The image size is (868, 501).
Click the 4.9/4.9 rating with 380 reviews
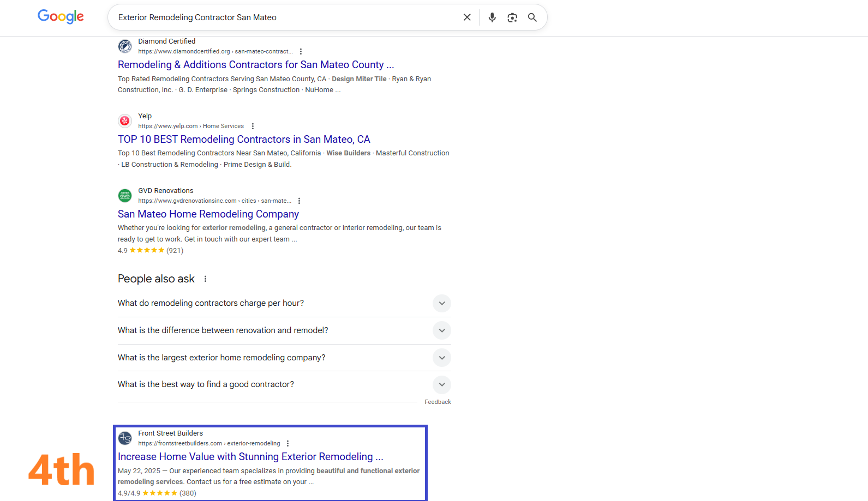click(x=157, y=493)
